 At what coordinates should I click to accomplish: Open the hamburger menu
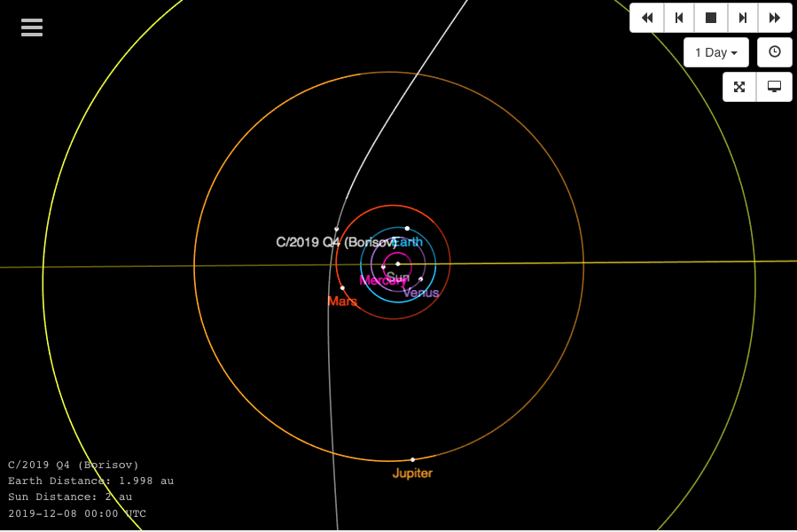pos(32,27)
